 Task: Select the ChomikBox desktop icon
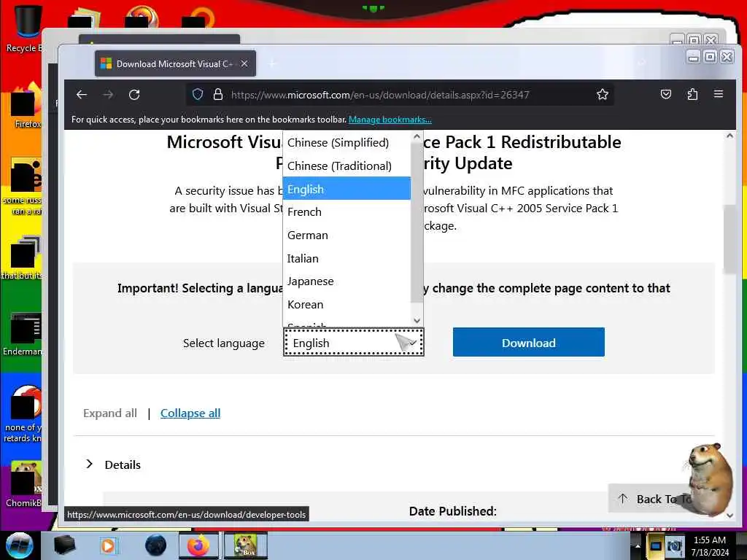coord(24,484)
